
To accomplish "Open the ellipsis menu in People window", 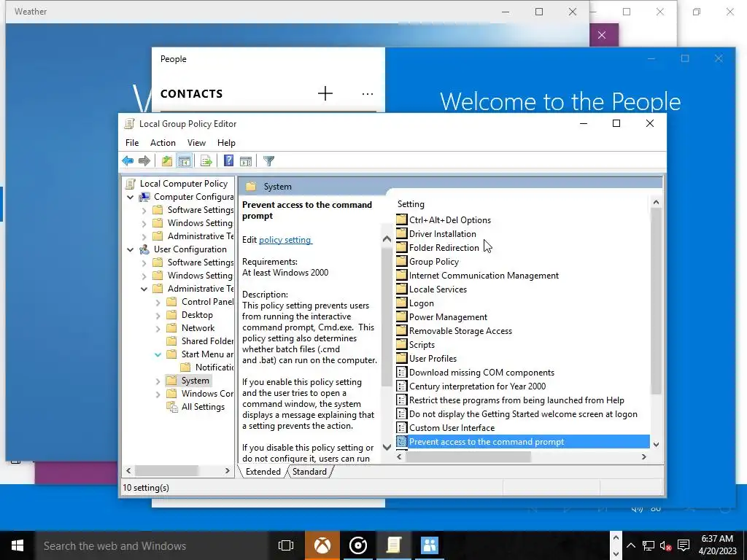I will pyautogui.click(x=368, y=94).
